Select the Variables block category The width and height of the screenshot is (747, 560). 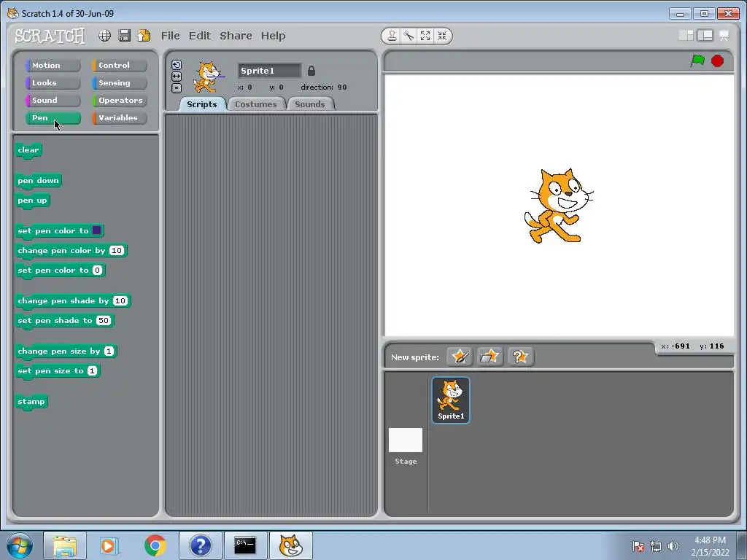pyautogui.click(x=120, y=118)
